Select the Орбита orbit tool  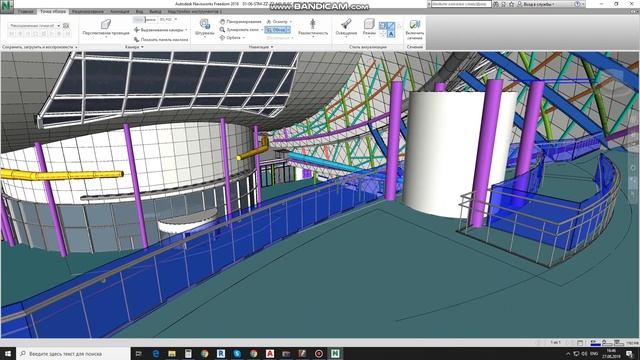(230, 38)
